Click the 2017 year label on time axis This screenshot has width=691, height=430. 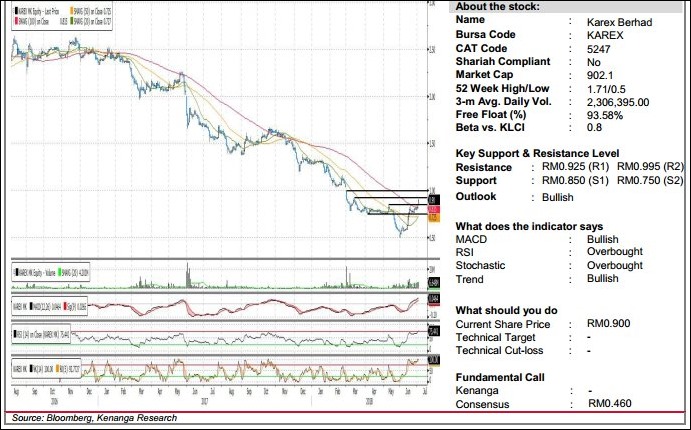coord(204,401)
